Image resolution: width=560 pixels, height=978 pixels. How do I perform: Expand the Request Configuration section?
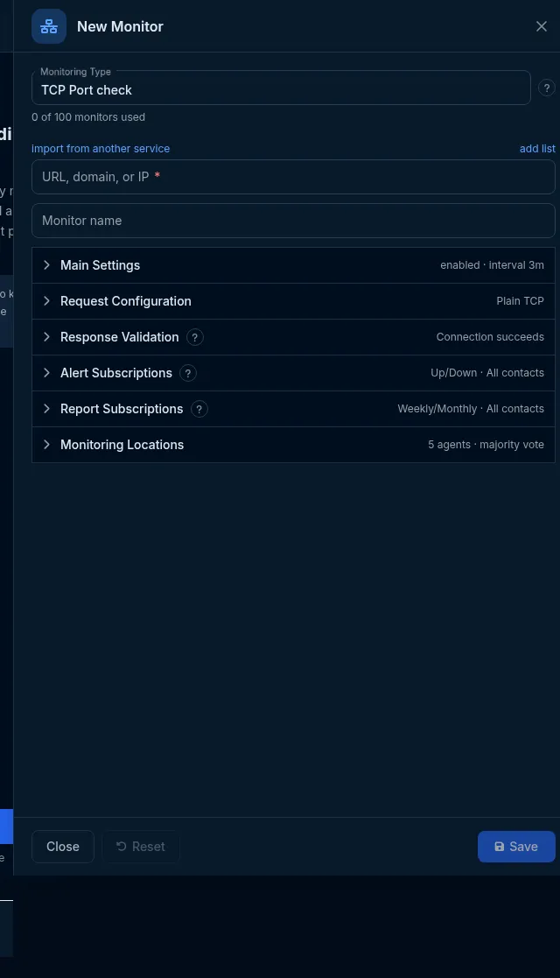293,301
